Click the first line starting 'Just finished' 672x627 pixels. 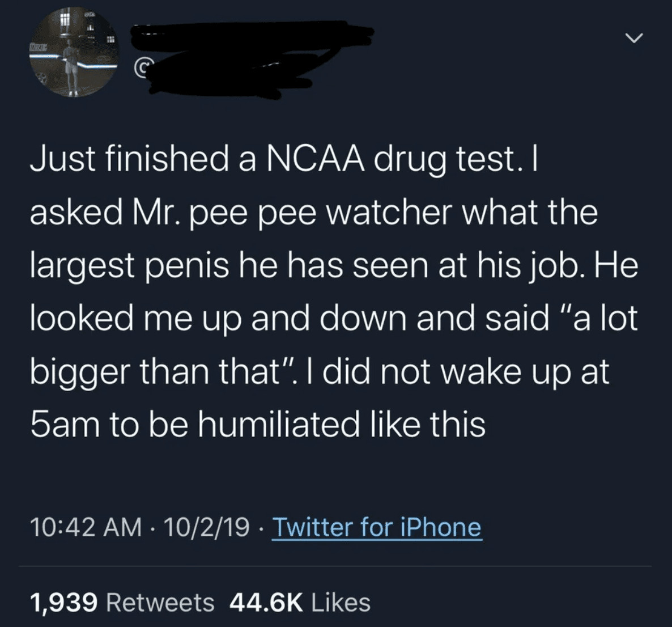click(x=283, y=159)
